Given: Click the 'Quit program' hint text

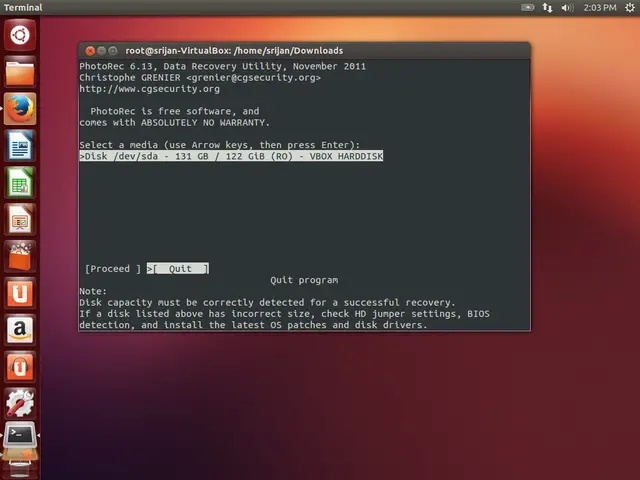Looking at the screenshot, I should point(304,280).
